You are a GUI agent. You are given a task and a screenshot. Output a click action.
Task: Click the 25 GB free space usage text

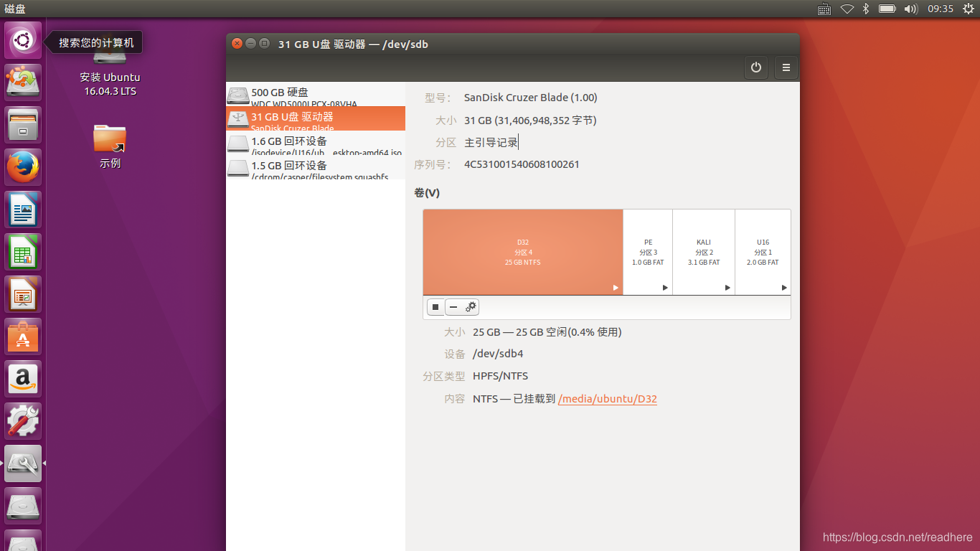click(547, 332)
